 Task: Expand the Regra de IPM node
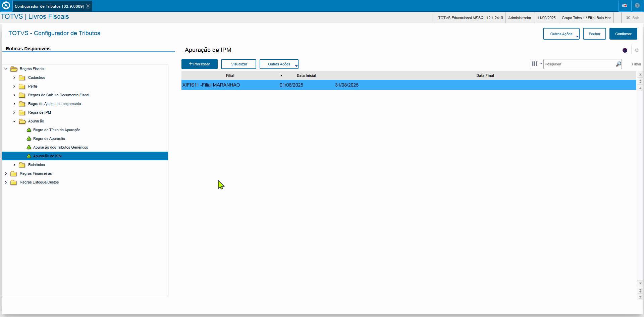pyautogui.click(x=14, y=112)
